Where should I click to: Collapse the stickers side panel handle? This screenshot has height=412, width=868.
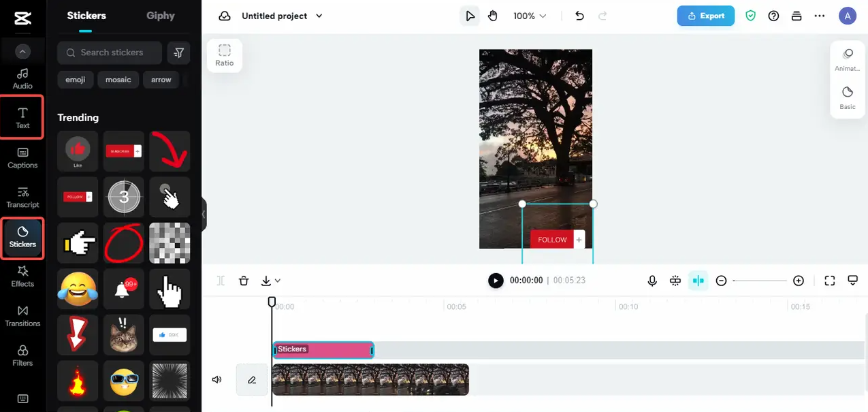[204, 215]
